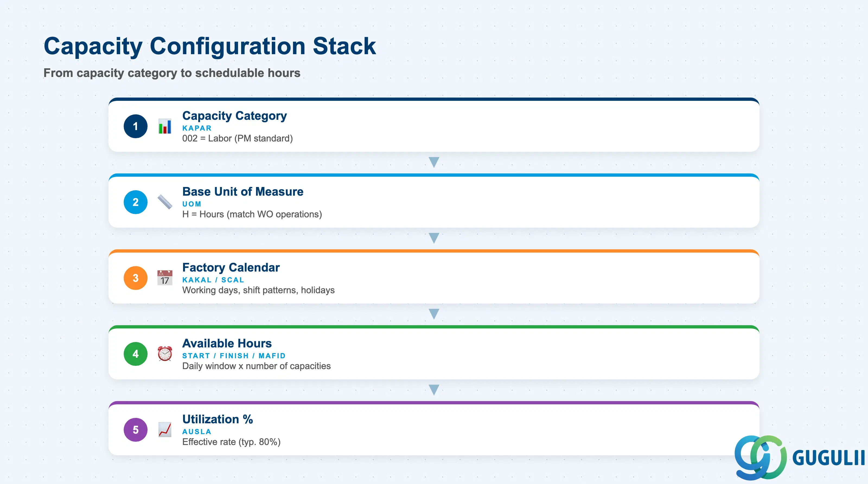
Task: Click the Gugulii logo
Action: coord(799,458)
